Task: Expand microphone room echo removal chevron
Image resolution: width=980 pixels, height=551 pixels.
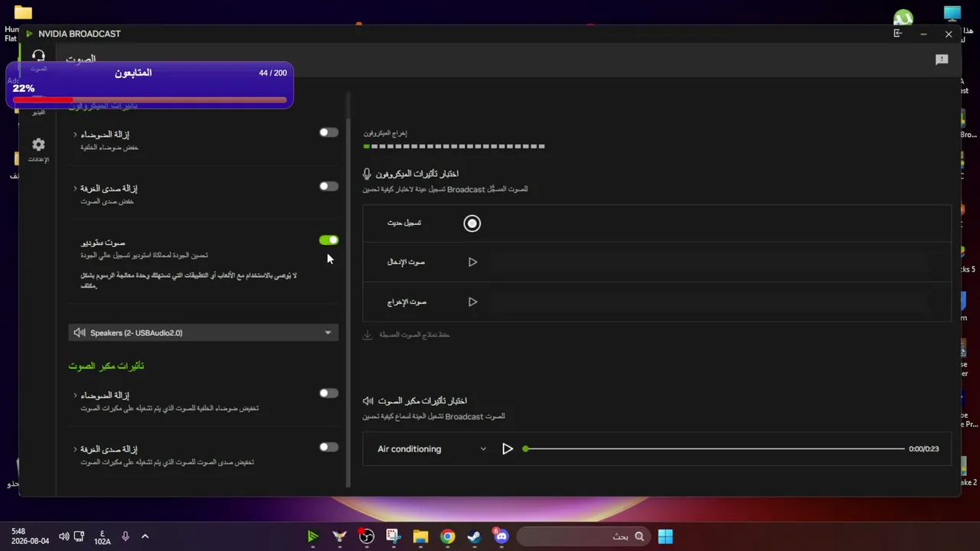Action: click(75, 188)
